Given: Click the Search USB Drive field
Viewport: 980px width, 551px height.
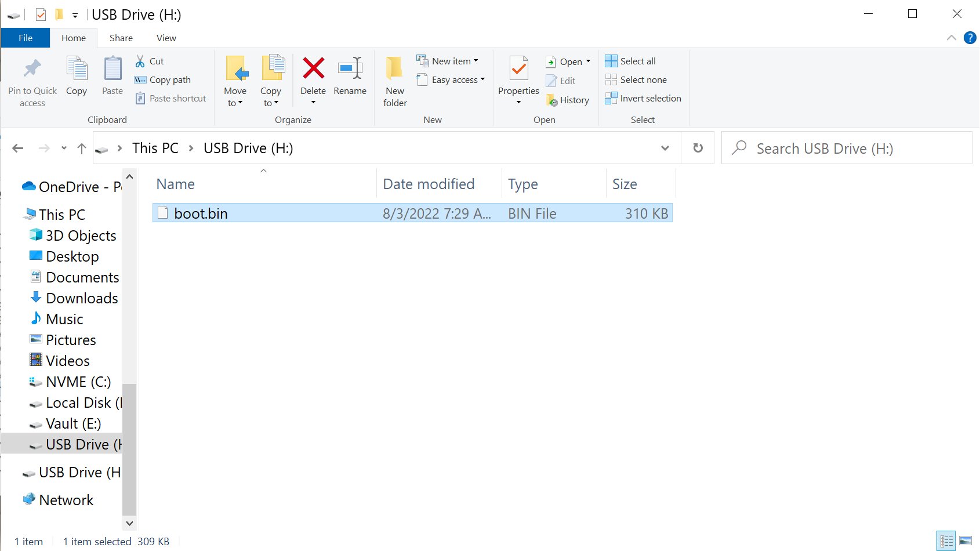Looking at the screenshot, I should (847, 148).
